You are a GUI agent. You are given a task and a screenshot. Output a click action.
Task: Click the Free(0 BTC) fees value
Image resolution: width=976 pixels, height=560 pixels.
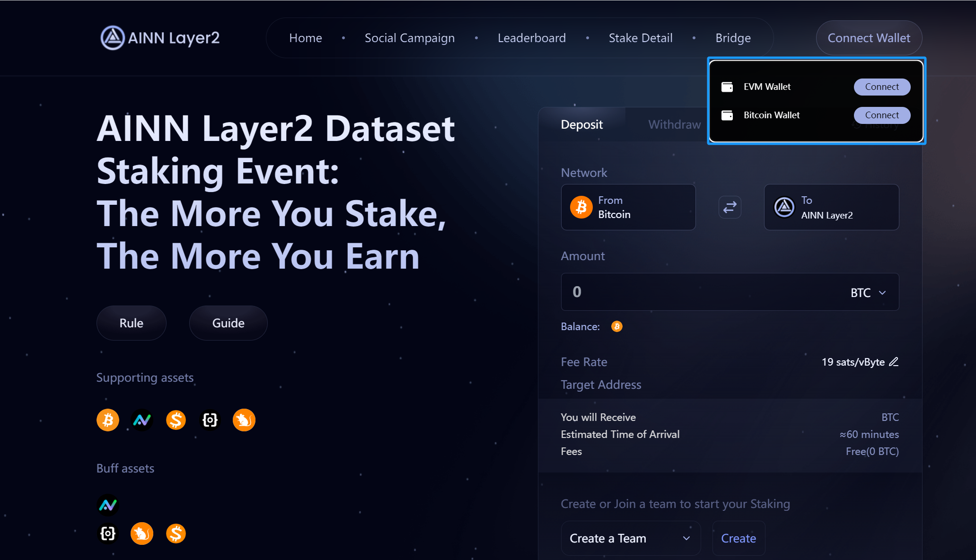pos(872,451)
